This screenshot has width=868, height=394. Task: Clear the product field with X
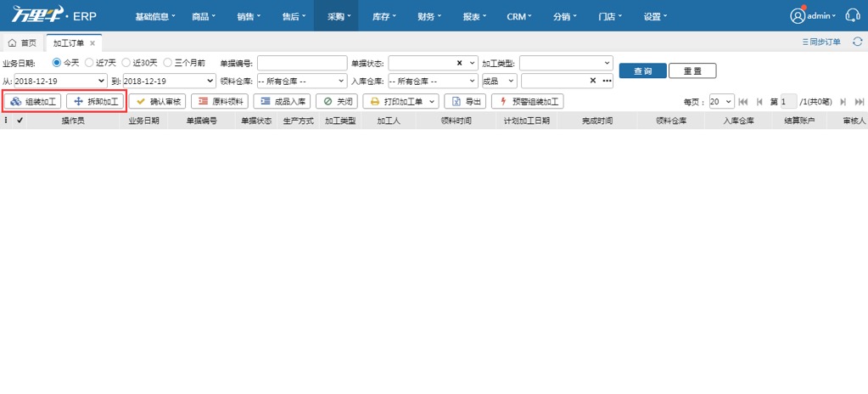point(593,81)
